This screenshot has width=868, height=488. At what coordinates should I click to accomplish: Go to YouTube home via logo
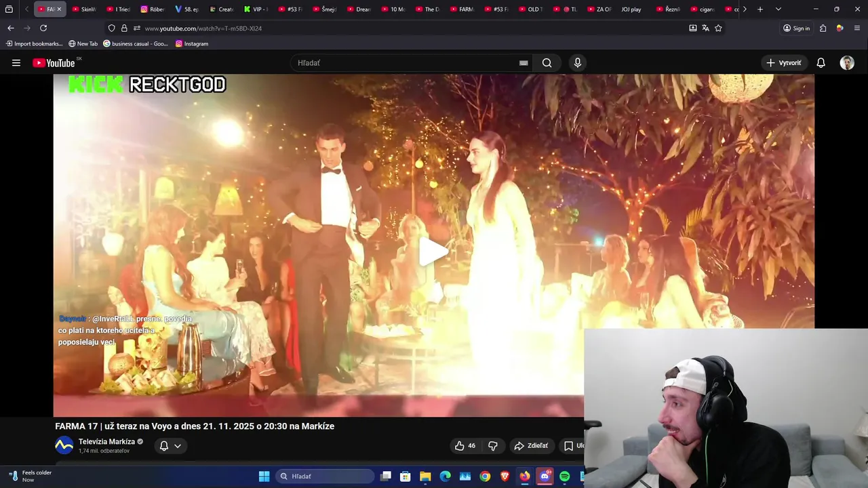(54, 63)
